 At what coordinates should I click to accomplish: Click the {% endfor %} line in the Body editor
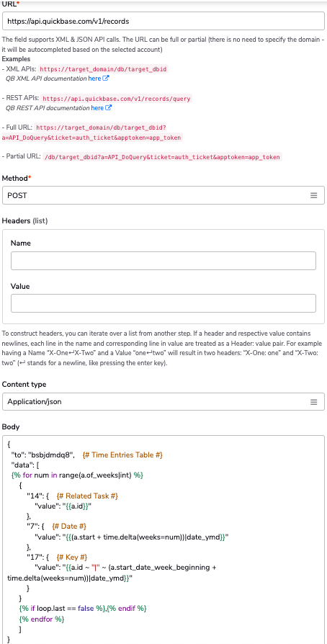pos(42,619)
